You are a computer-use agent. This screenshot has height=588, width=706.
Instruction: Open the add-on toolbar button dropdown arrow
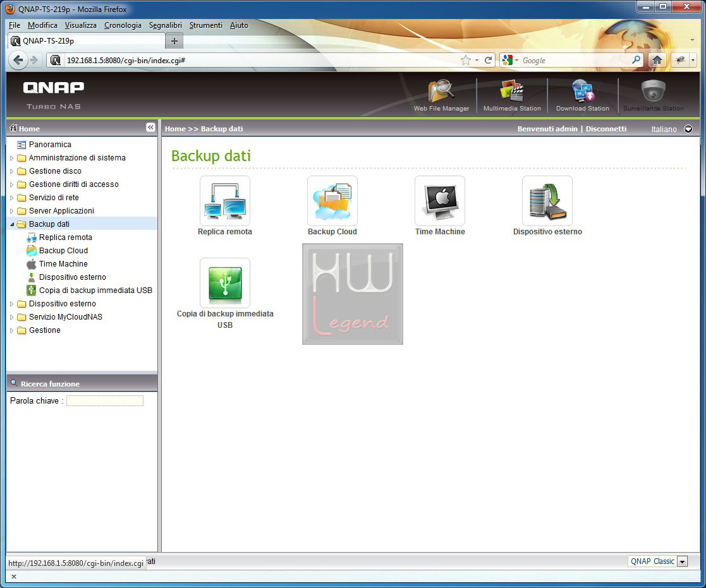click(x=693, y=60)
